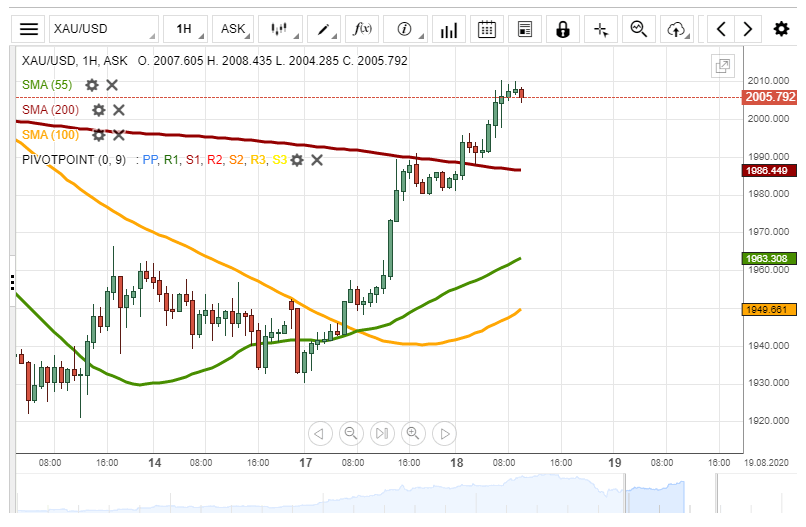806x527 pixels.
Task: Remove the SMA (200) indicator
Action: (x=119, y=110)
